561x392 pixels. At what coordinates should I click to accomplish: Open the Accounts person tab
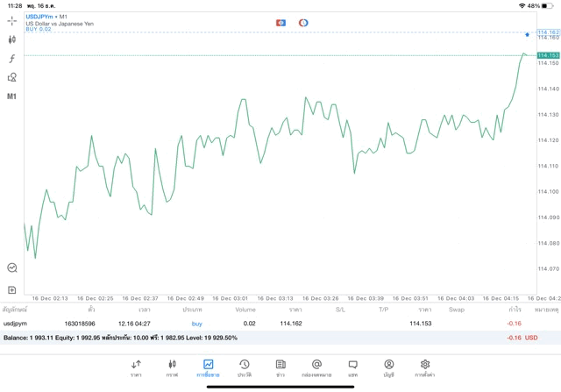(388, 367)
